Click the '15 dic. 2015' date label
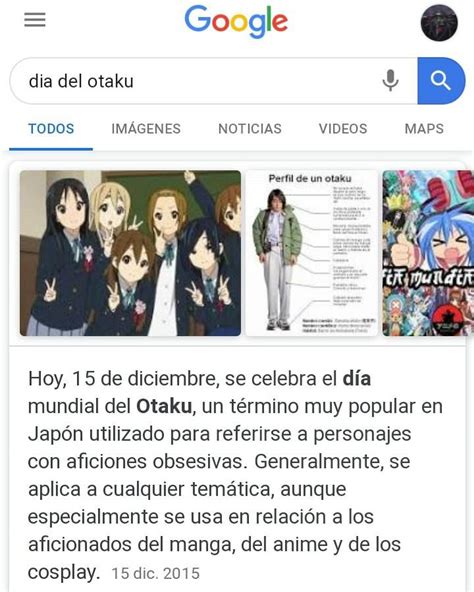Viewport: 474px width, 592px height. [156, 574]
